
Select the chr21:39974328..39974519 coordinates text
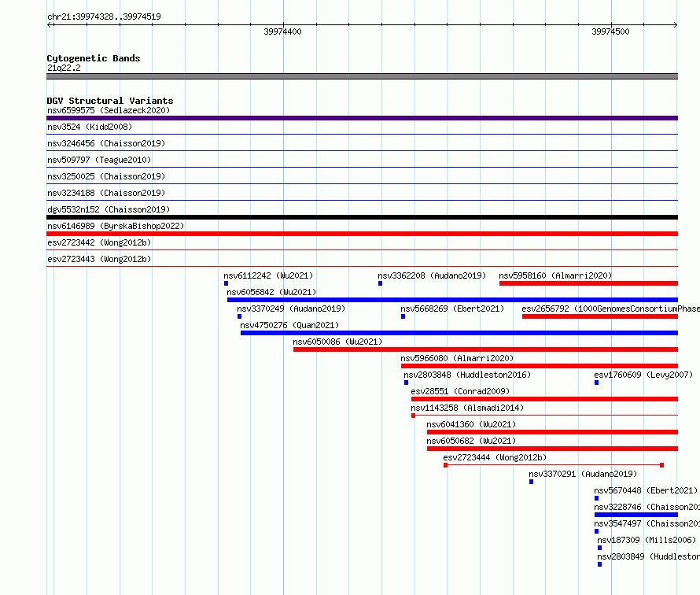[104, 17]
